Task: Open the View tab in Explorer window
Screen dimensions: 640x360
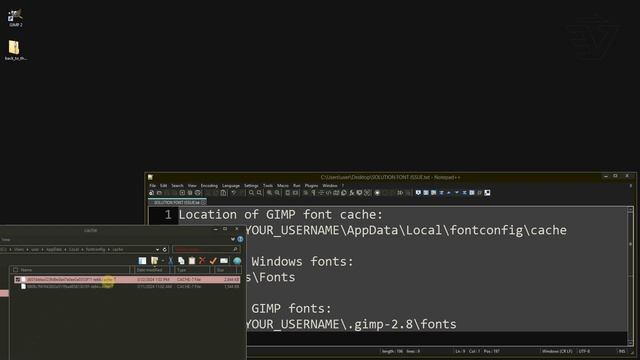Action: click(x=6, y=240)
